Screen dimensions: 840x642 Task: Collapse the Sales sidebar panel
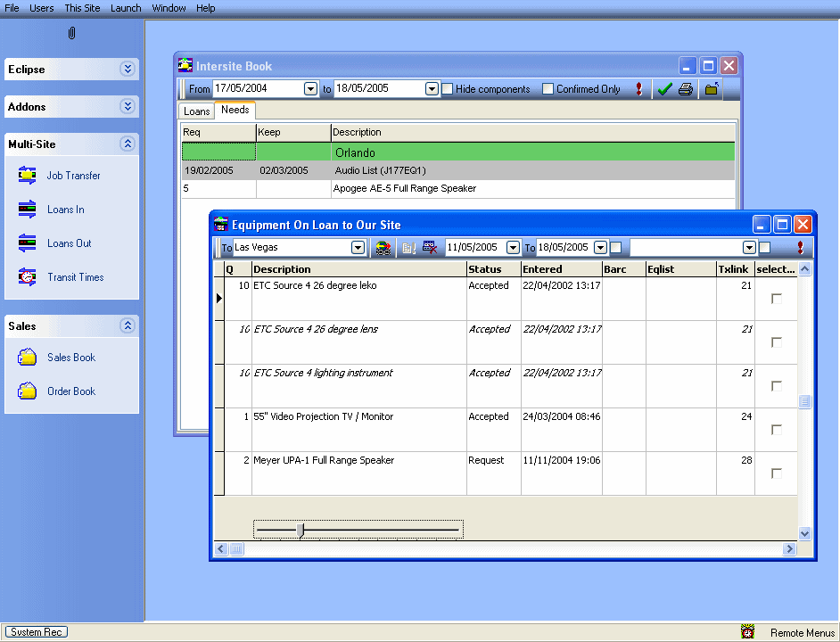127,325
